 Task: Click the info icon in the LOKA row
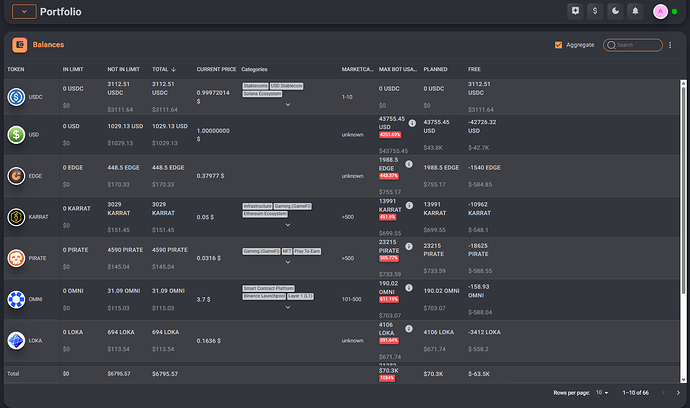coord(411,327)
